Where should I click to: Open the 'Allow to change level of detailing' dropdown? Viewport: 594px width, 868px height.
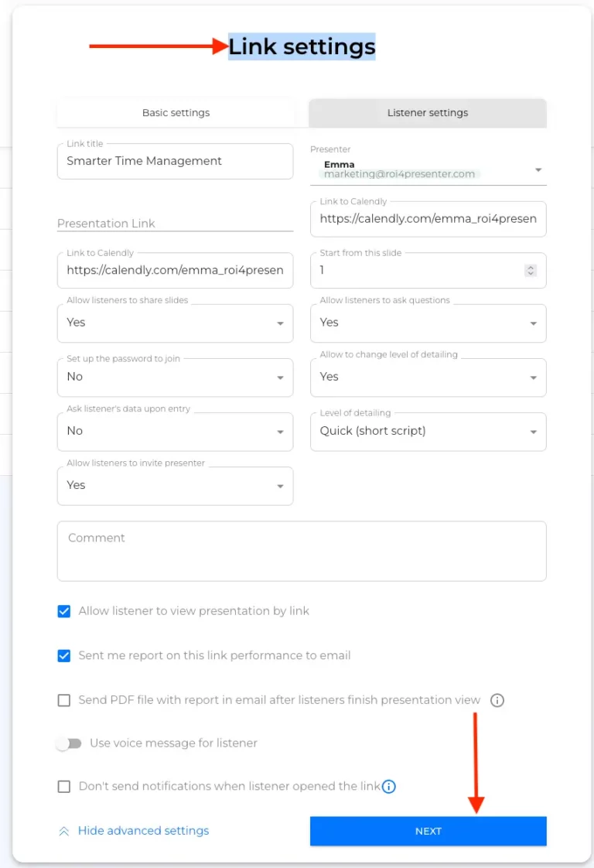[533, 377]
